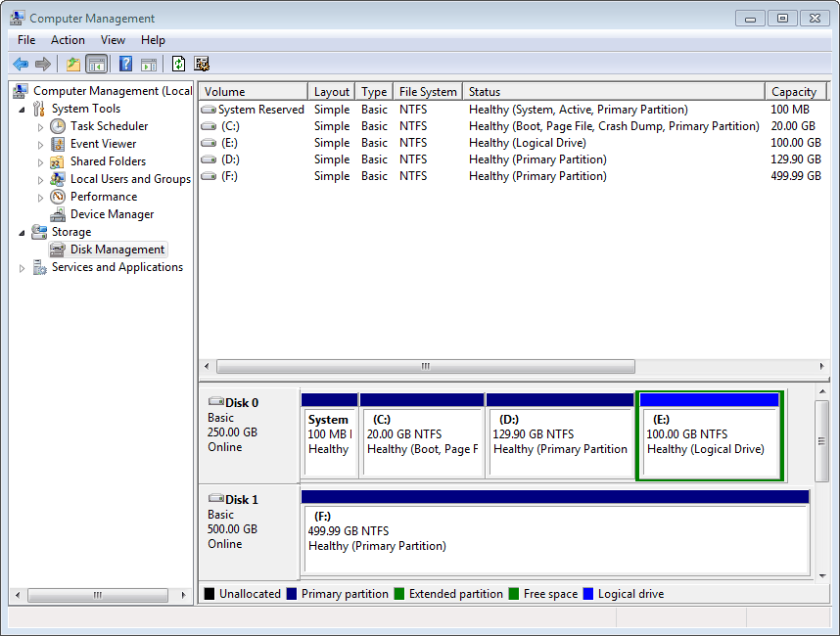Click the Forward navigation arrow
Screen dimensions: 840x636
pyautogui.click(x=42, y=64)
